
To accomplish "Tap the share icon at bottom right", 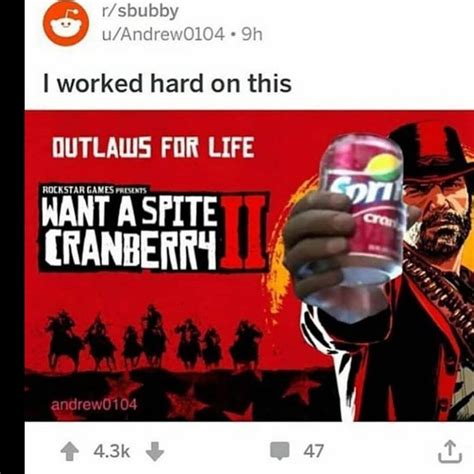I will tap(450, 451).
